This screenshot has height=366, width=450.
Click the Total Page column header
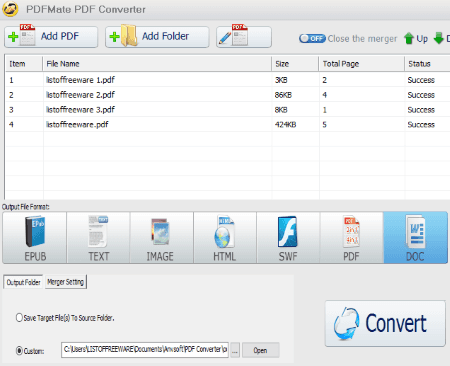[362, 64]
